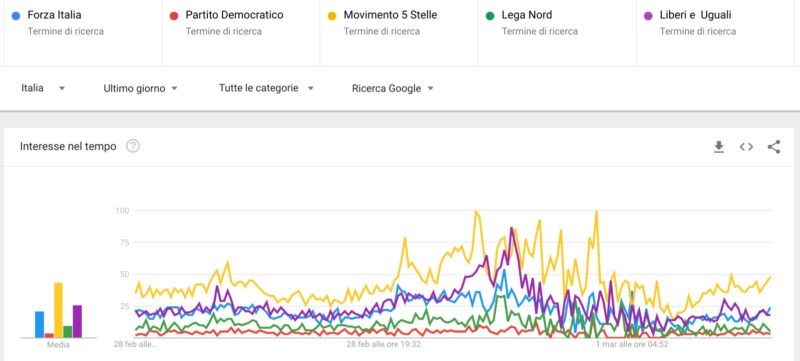Open the help question mark icon
Viewport: 800px width, 361px height.
pos(133,146)
